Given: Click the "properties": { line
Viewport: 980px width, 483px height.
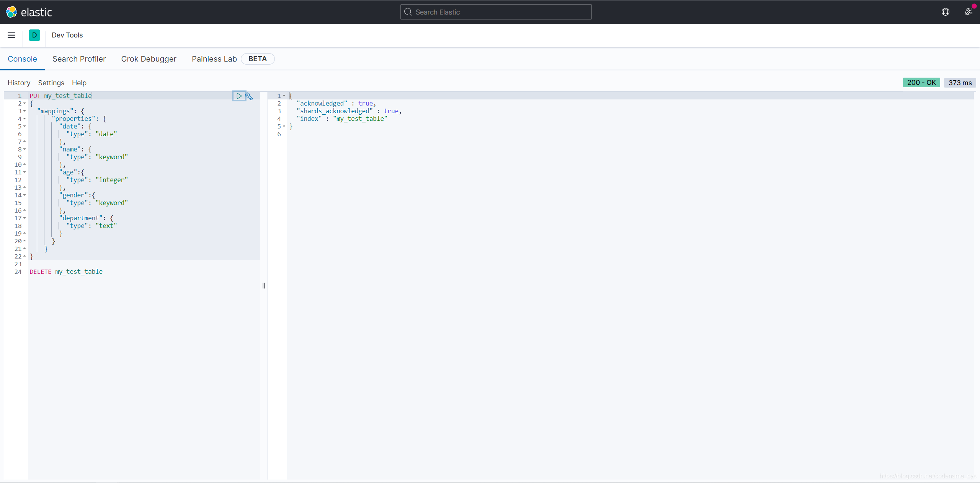Looking at the screenshot, I should tap(79, 119).
